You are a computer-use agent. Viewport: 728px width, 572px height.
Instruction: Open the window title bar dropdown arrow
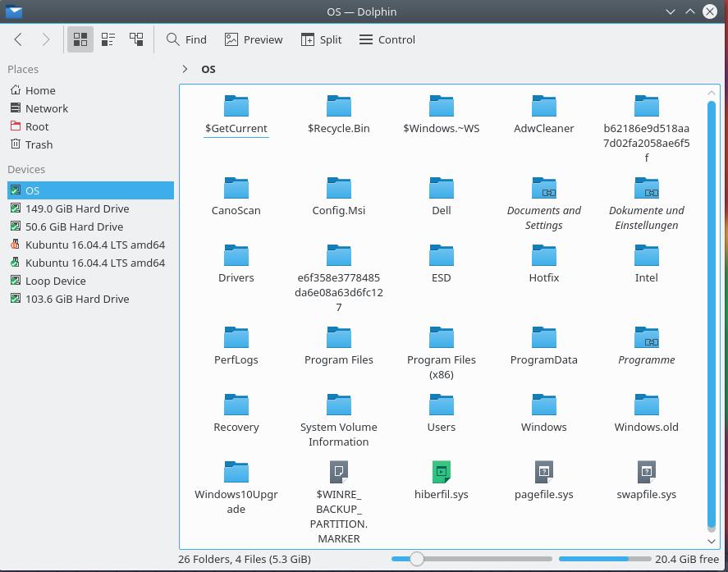coord(671,11)
